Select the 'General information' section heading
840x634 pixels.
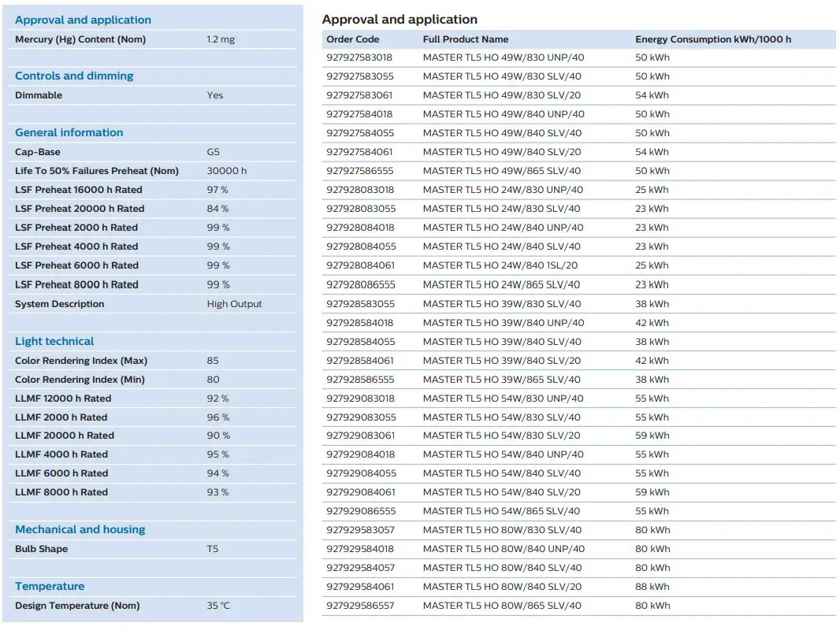pyautogui.click(x=69, y=132)
